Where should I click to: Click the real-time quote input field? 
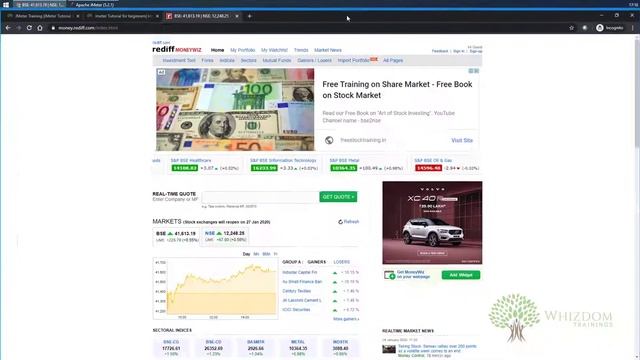tap(260, 197)
